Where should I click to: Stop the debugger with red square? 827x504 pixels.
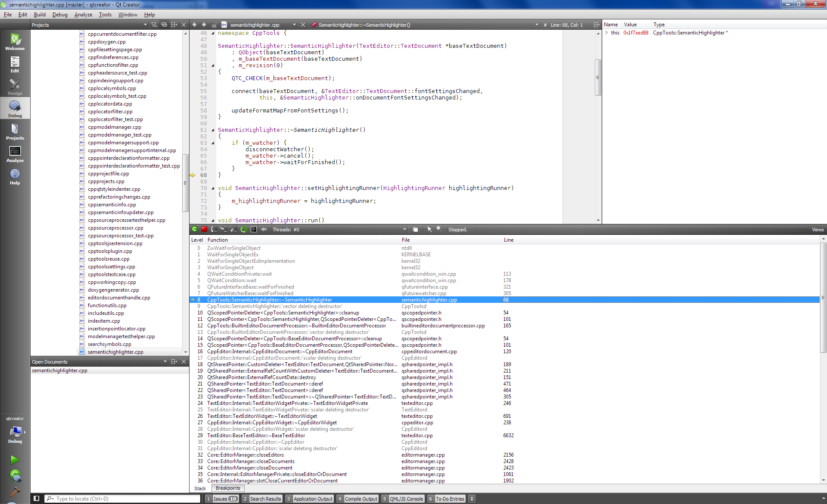(205, 230)
